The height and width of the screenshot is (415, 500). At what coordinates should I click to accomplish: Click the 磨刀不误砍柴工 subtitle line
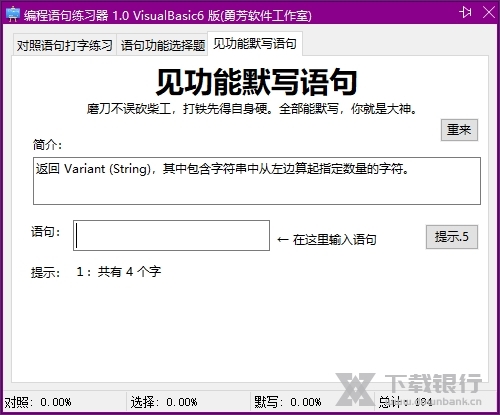tap(252, 109)
